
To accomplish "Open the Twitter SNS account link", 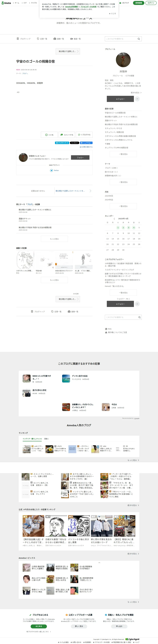I will pos(54,170).
